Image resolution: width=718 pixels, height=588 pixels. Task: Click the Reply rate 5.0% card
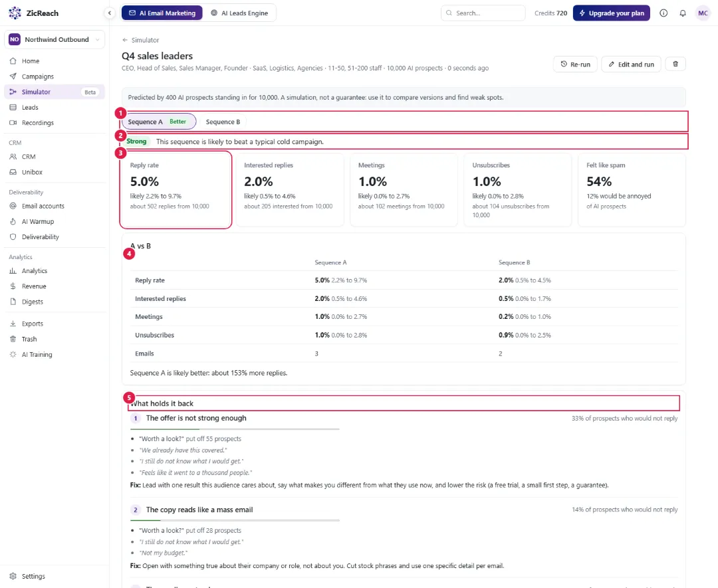[176, 190]
